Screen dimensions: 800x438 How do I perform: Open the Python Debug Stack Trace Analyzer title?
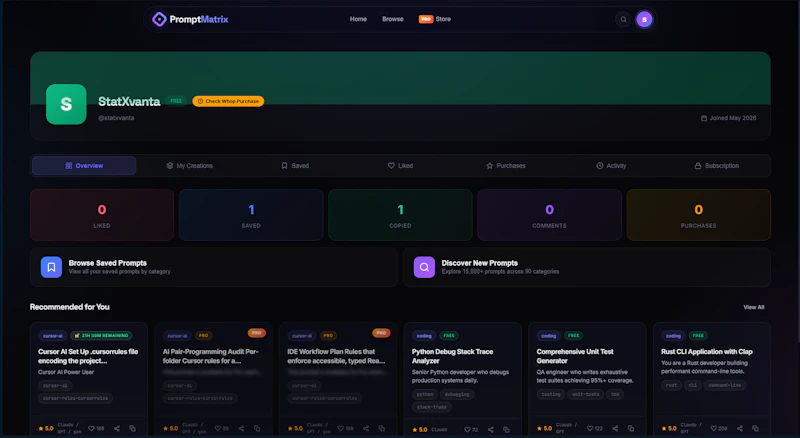(453, 356)
